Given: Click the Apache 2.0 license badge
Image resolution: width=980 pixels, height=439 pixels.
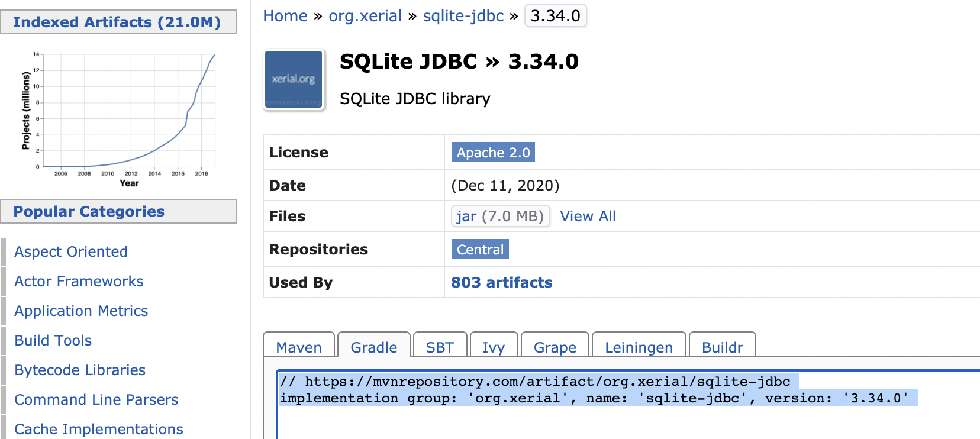Looking at the screenshot, I should [x=493, y=152].
